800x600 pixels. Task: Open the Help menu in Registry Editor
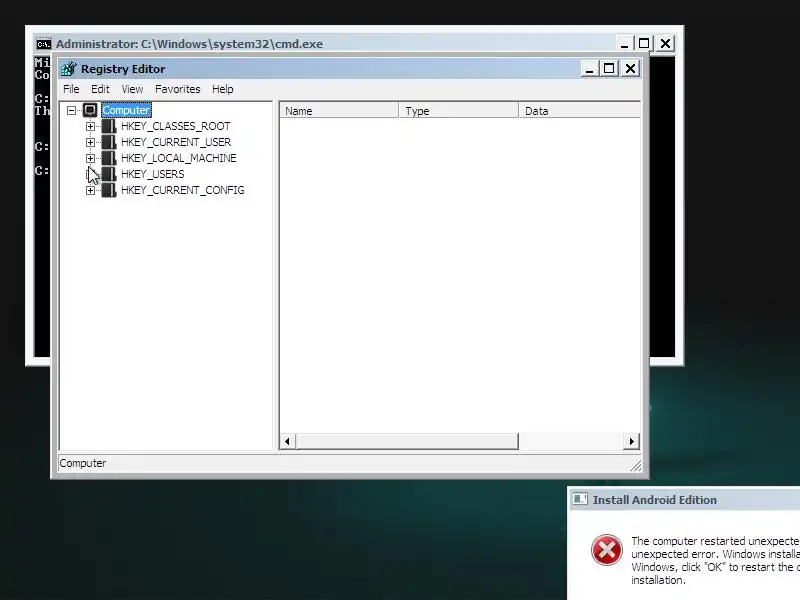(222, 89)
